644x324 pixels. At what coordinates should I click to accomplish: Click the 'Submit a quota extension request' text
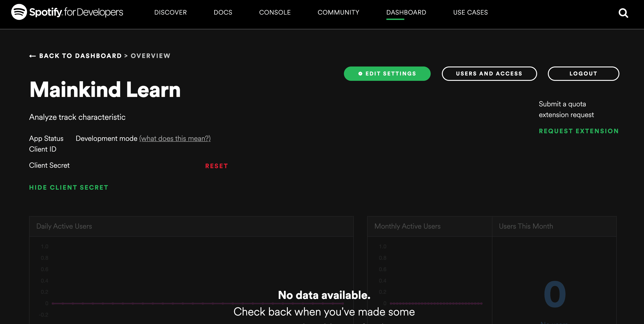pyautogui.click(x=566, y=109)
